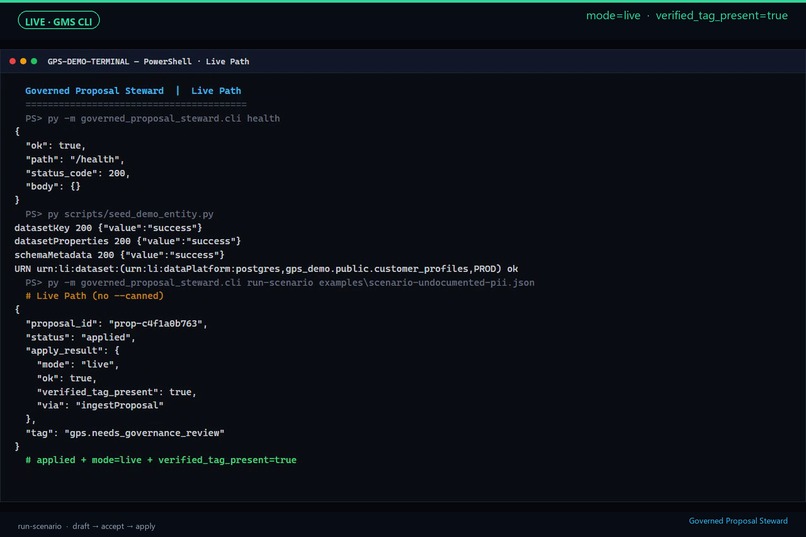The image size is (806, 537).
Task: Click the run-scenario · draft → accept → apply footer
Action: point(86,526)
